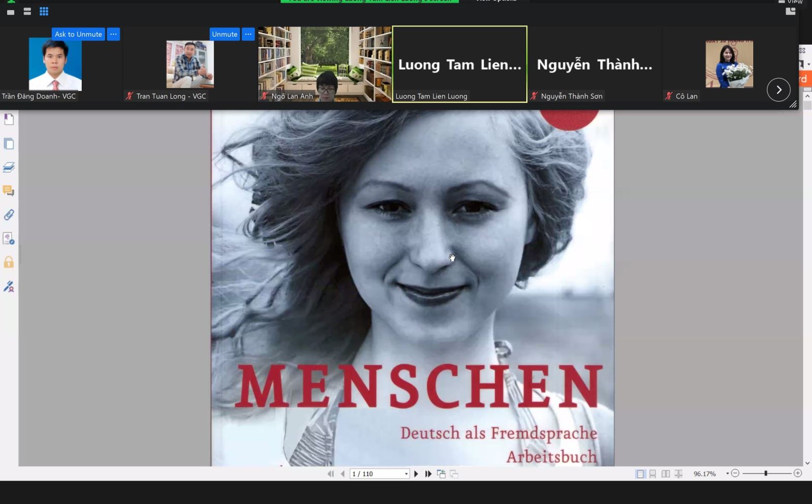The image size is (812, 504).
Task: Select Nguyễn Thành Sơn participant tile
Action: [594, 64]
